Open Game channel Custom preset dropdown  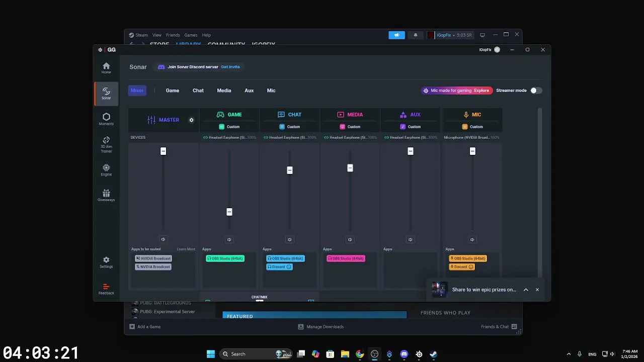[x=229, y=127]
